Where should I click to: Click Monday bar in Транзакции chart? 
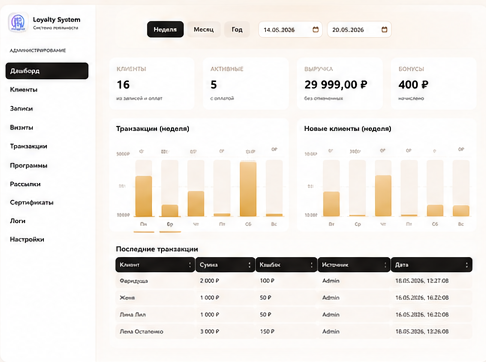point(144,196)
